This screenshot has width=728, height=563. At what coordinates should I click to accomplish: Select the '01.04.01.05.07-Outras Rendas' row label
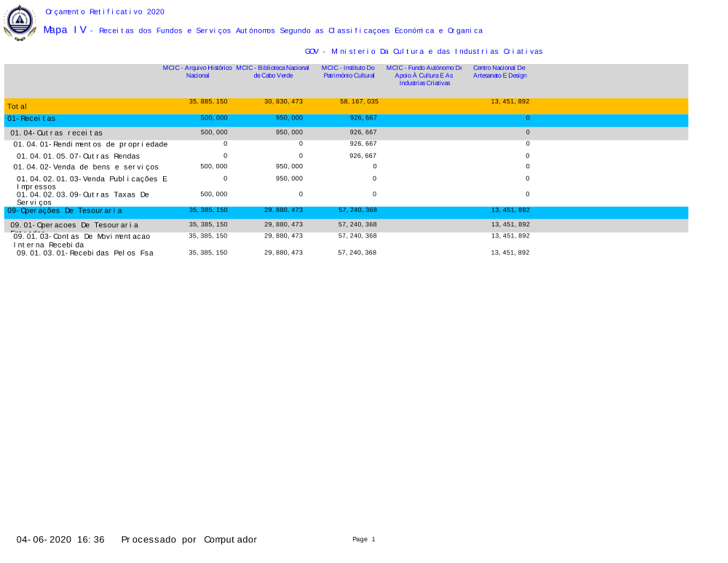coord(78,156)
